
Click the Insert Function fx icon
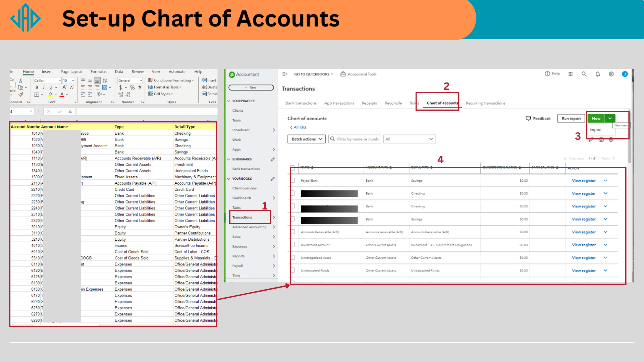coord(70,112)
